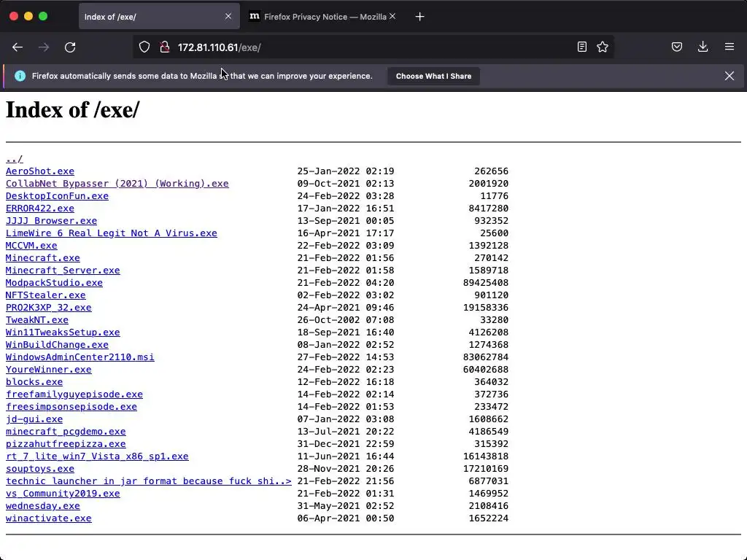This screenshot has width=747, height=560.
Task: Open YoureWinner.exe link
Action: (49, 369)
